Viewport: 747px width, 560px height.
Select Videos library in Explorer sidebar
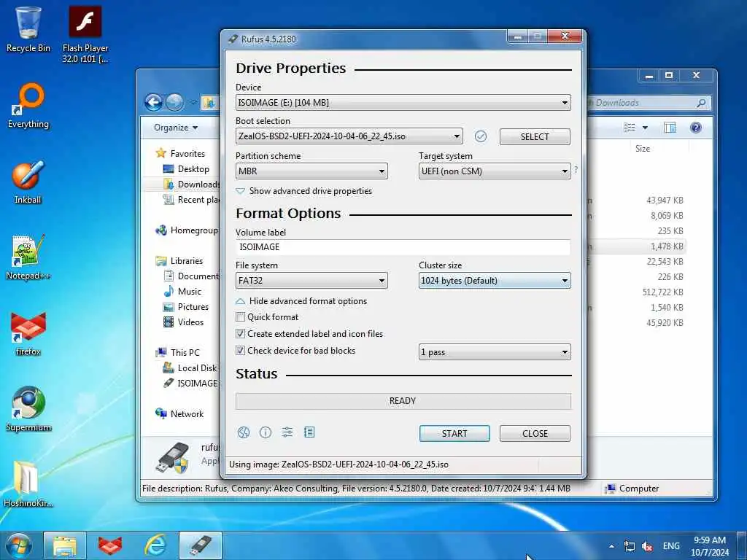click(x=184, y=322)
